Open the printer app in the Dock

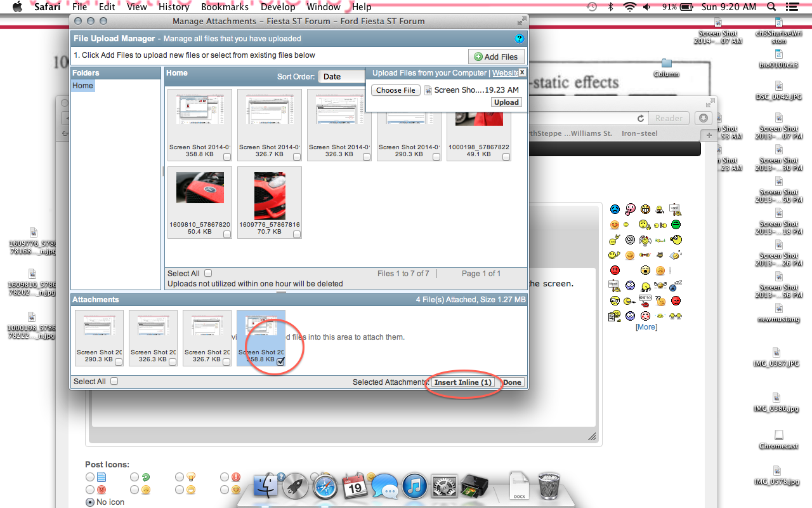[474, 486]
